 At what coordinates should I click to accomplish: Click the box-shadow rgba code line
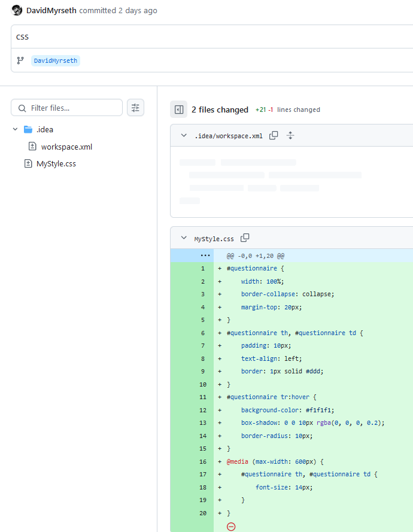point(312,422)
